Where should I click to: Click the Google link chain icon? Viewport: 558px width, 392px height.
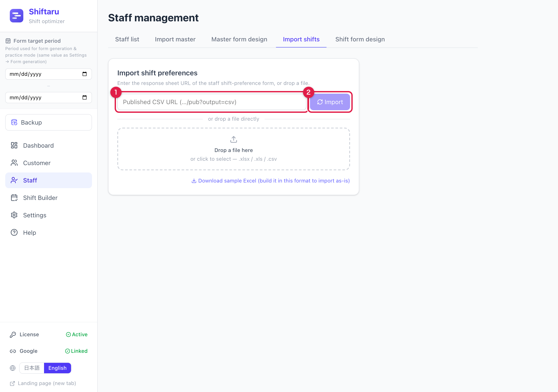[x=13, y=351]
